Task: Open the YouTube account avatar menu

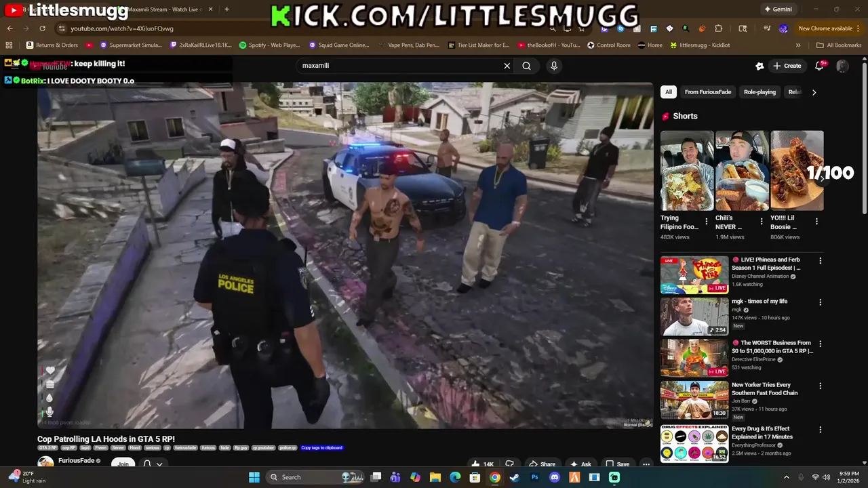Action: click(x=842, y=66)
